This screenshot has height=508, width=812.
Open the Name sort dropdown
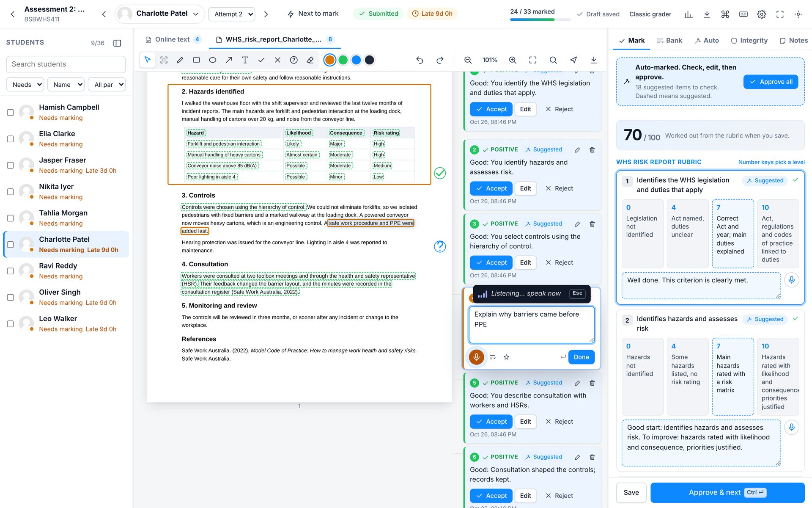coord(66,85)
